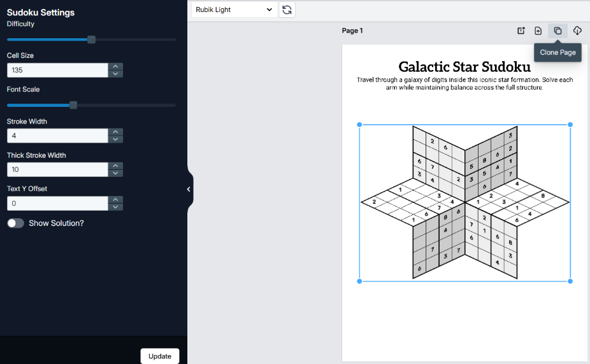Click the top-left selection handle of the sudoku
This screenshot has height=364, width=590.
click(360, 125)
